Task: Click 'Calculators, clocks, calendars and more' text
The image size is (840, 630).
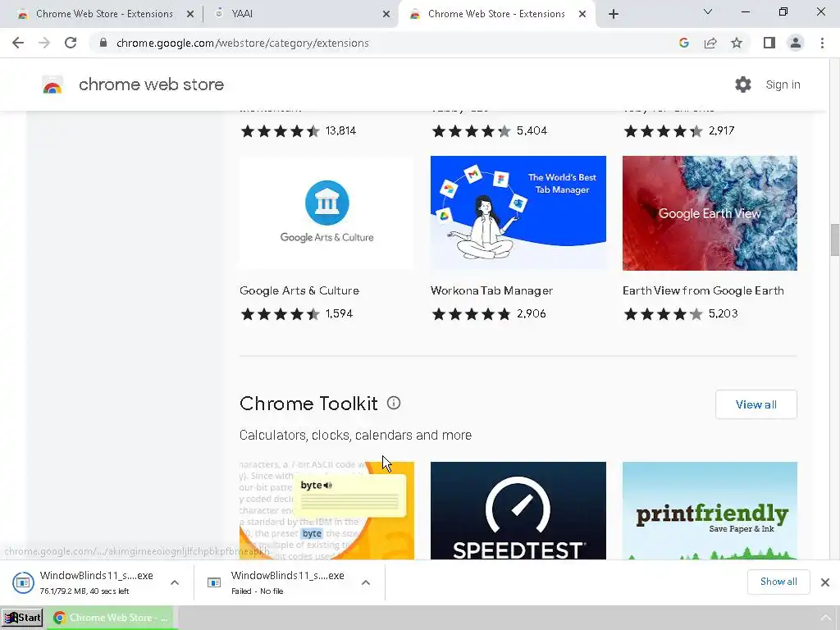Action: click(356, 435)
